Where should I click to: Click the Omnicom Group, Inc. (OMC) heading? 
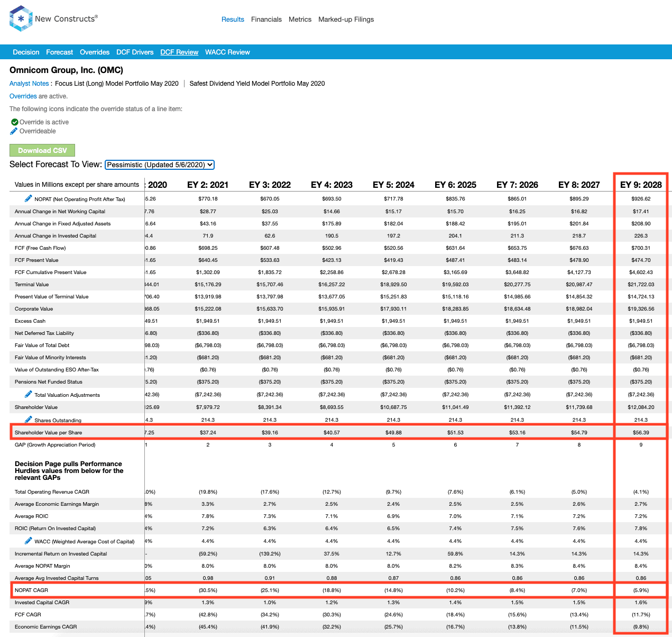click(66, 70)
